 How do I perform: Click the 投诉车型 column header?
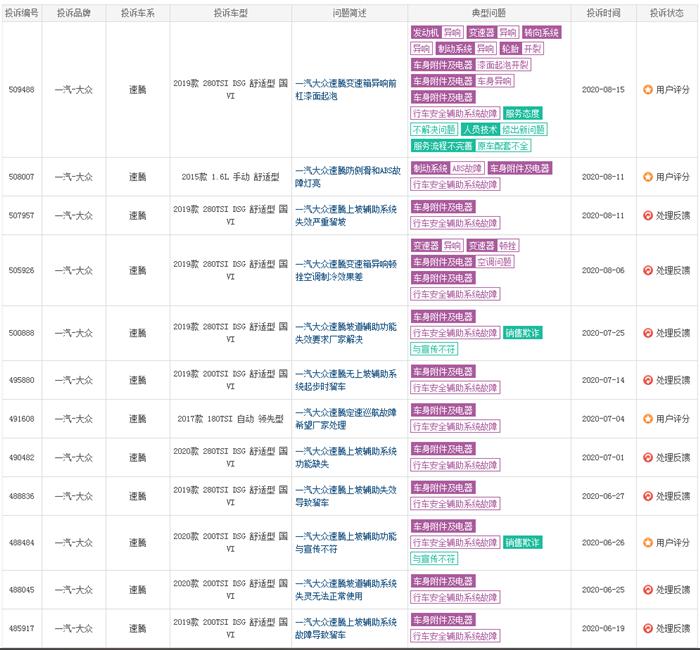[x=230, y=13]
